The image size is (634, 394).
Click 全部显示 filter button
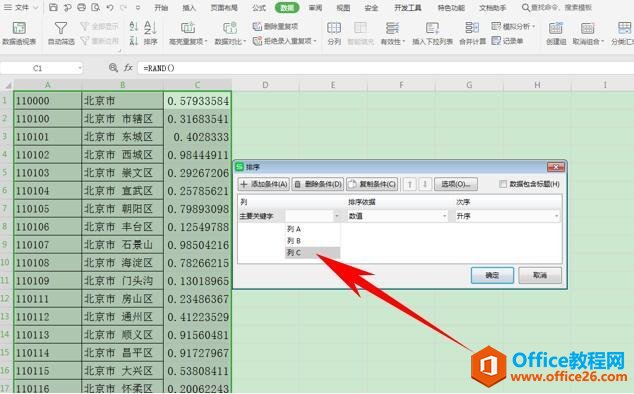coord(99,27)
